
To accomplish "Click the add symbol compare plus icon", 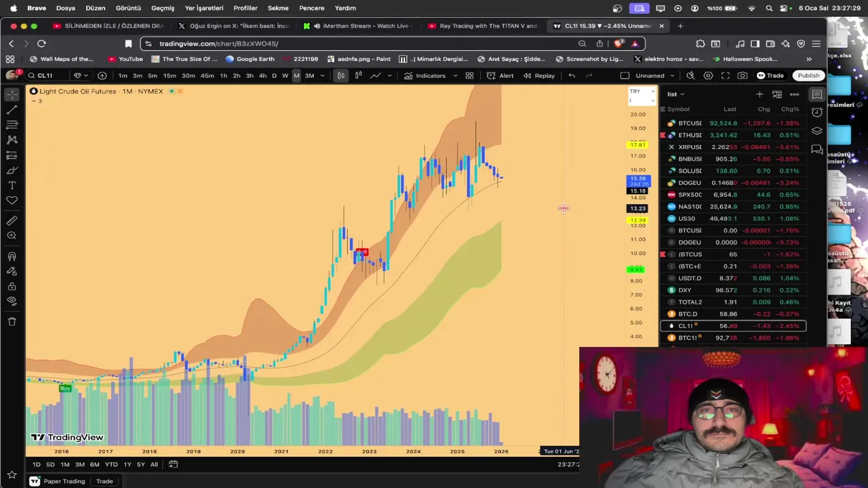I will coord(102,75).
